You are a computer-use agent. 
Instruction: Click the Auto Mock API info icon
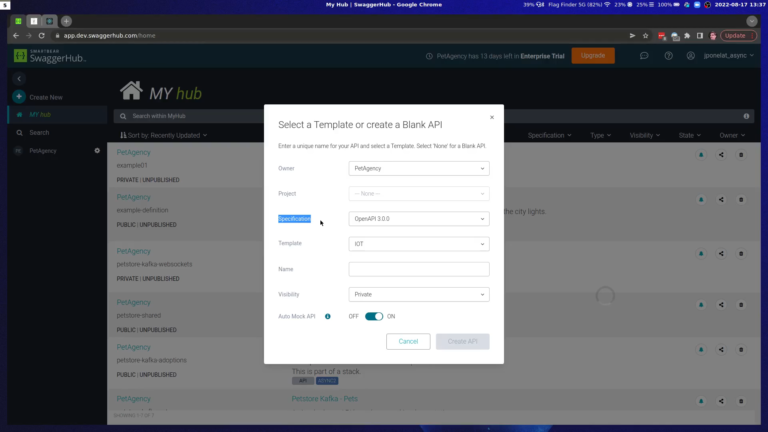coord(328,316)
